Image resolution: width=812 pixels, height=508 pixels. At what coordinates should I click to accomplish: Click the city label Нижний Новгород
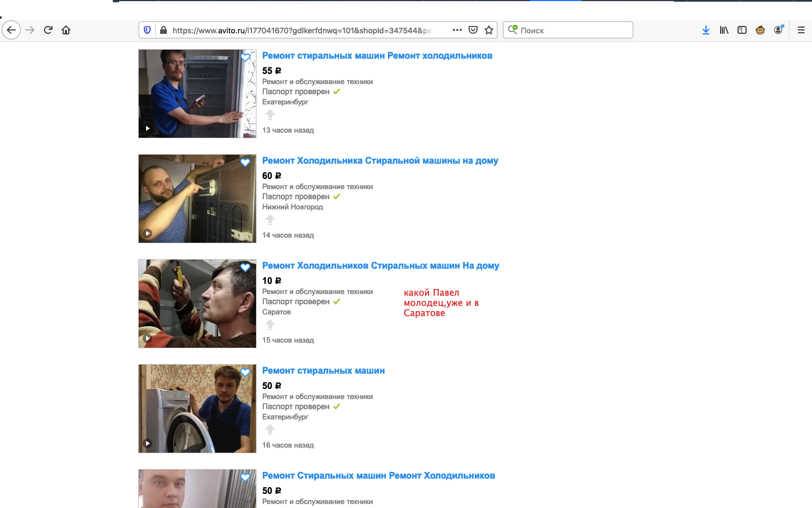pyautogui.click(x=293, y=207)
